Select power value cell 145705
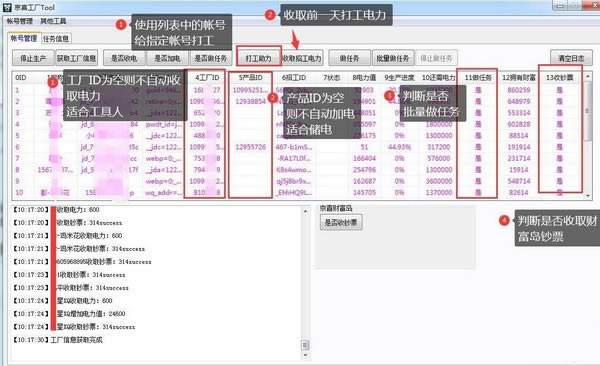 (x=364, y=193)
